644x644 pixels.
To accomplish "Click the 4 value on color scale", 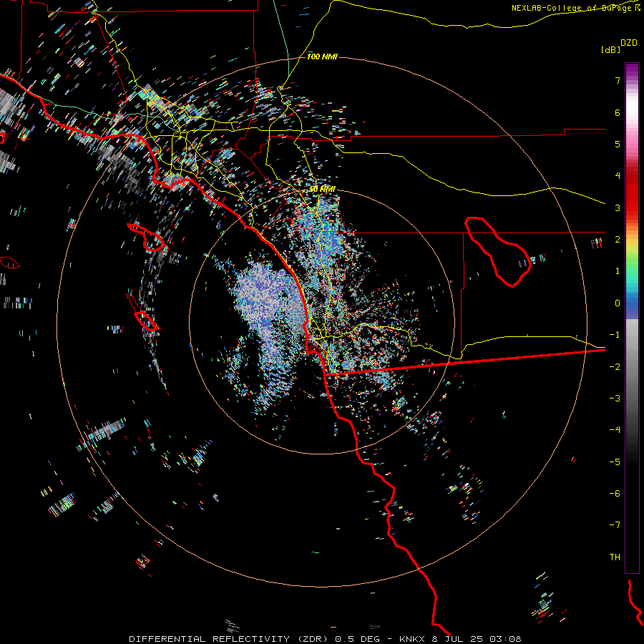I will (x=618, y=176).
